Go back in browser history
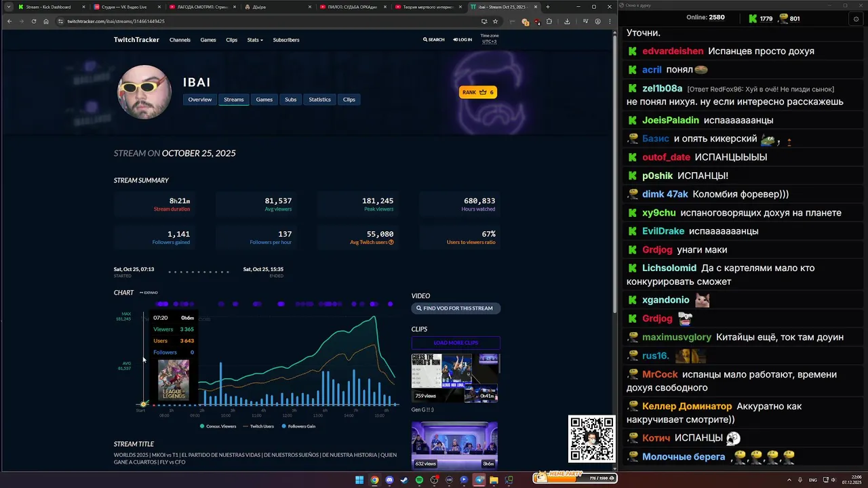Viewport: 868px width, 488px height. (9, 21)
